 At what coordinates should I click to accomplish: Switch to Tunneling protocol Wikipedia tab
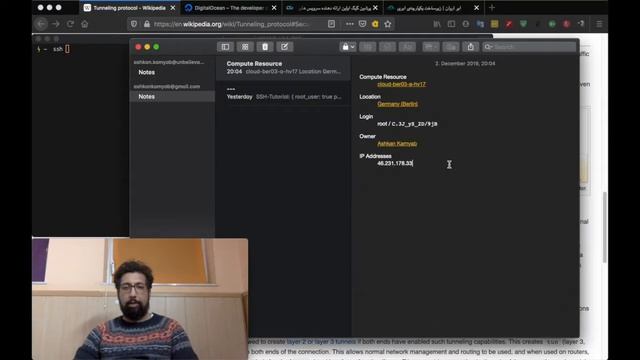pos(129,8)
